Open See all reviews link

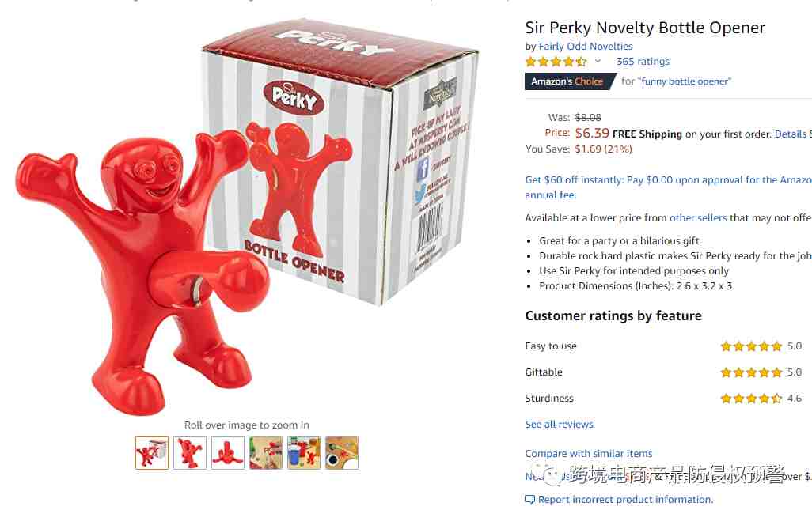560,424
